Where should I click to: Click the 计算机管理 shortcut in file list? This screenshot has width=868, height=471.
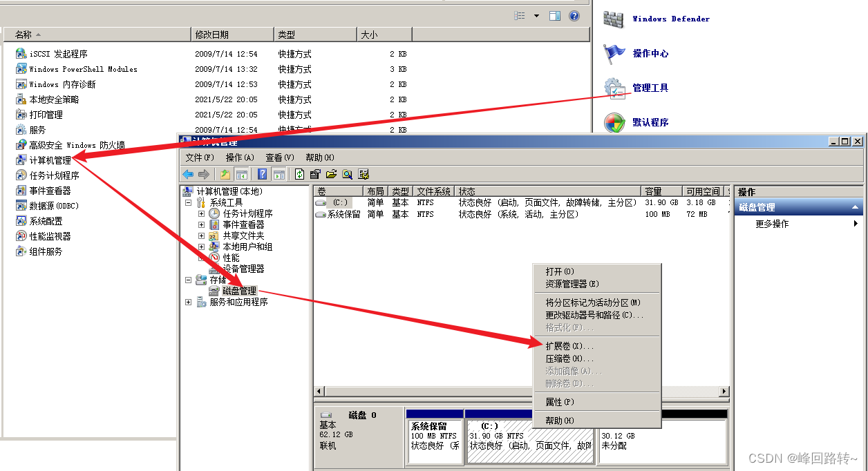point(50,160)
